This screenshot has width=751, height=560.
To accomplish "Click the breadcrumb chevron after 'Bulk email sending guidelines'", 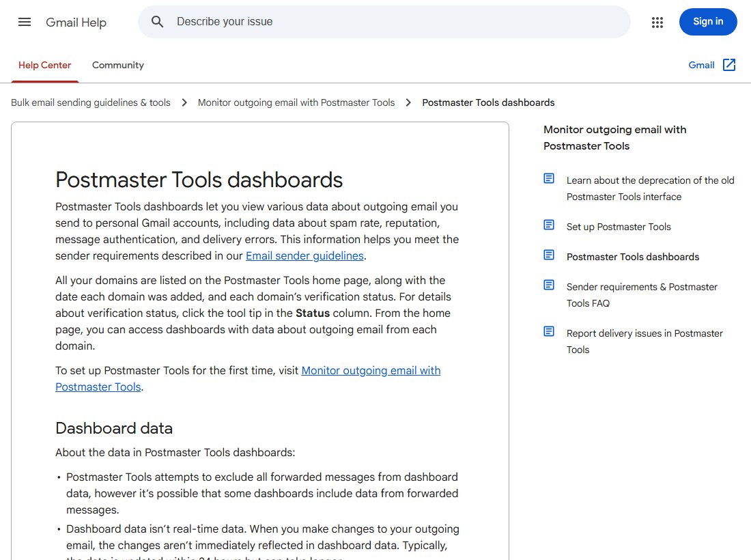I will (184, 102).
